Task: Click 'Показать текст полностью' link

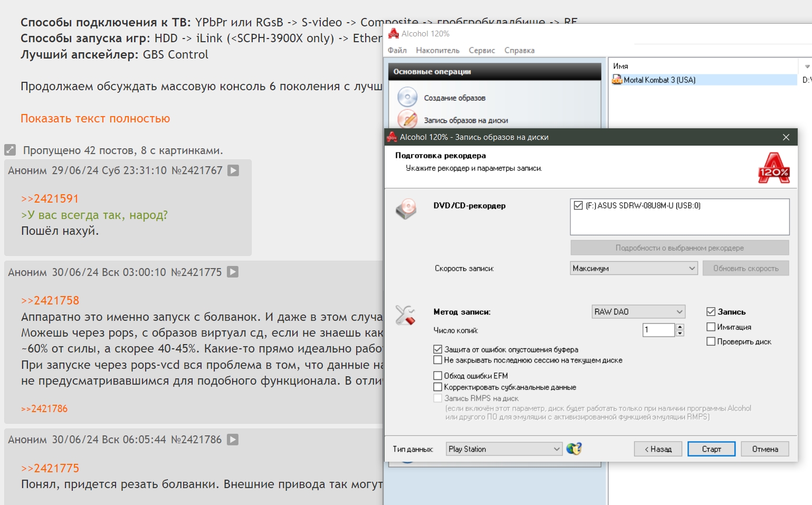Action: pos(95,119)
